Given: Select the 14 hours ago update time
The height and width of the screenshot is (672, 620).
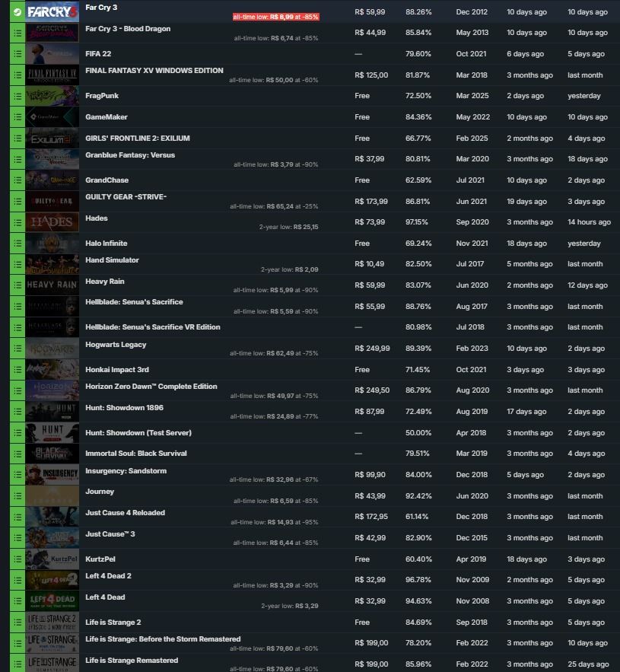Looking at the screenshot, I should point(589,222).
